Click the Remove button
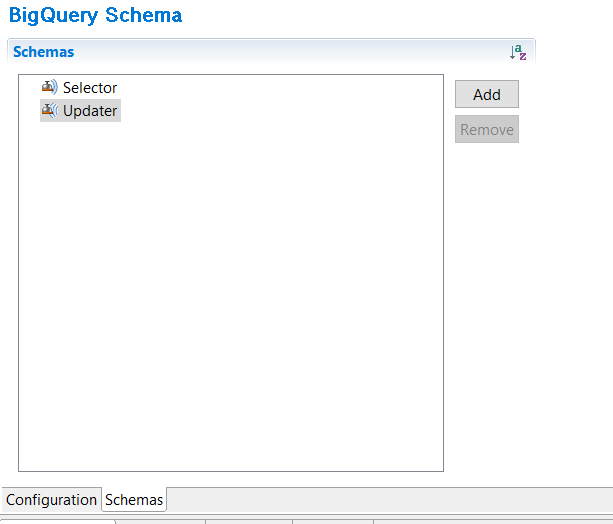The width and height of the screenshot is (613, 524). [x=487, y=129]
